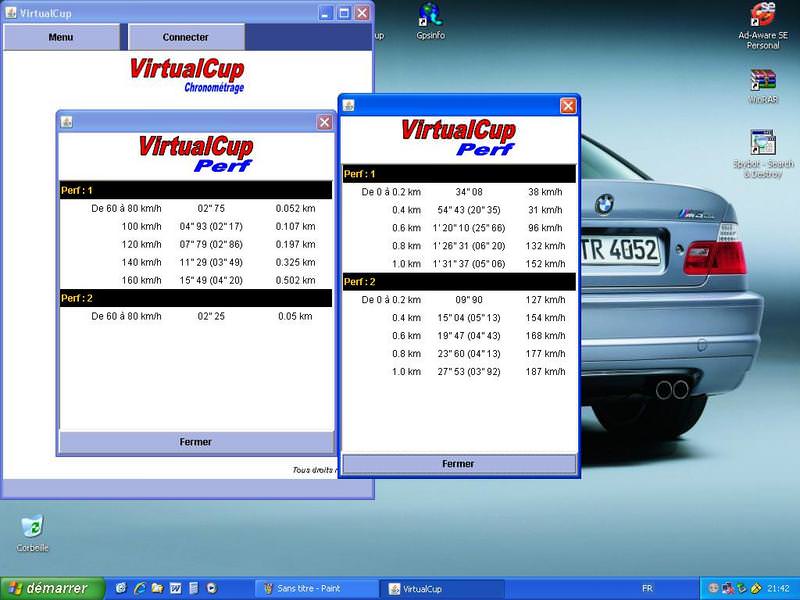This screenshot has height=600, width=800.
Task: Click the '187 km/h' speed value
Action: [545, 371]
